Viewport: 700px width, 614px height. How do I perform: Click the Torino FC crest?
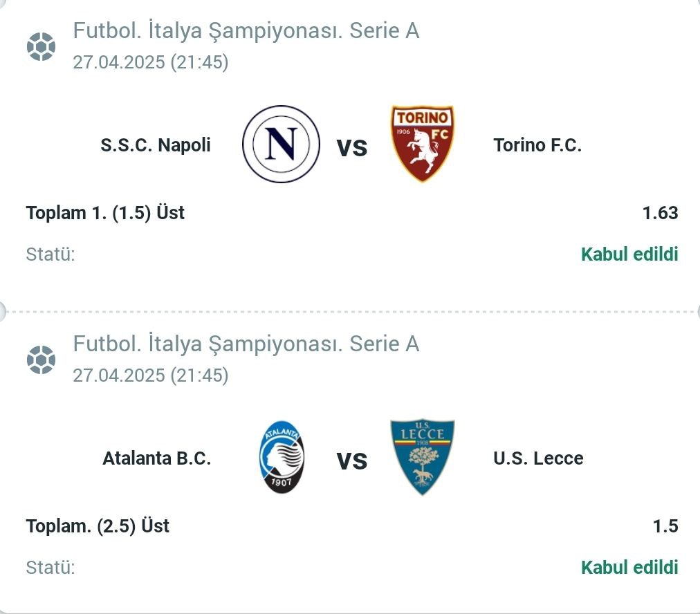coord(423,144)
